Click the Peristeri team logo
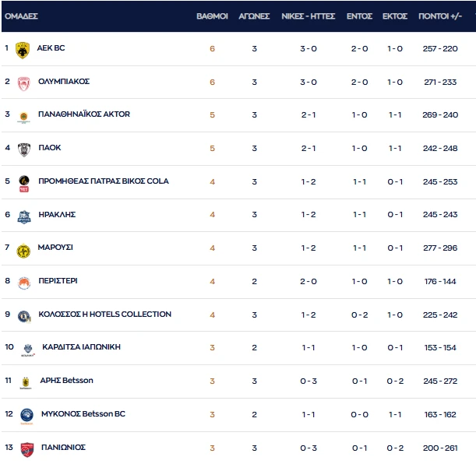 pos(23,282)
